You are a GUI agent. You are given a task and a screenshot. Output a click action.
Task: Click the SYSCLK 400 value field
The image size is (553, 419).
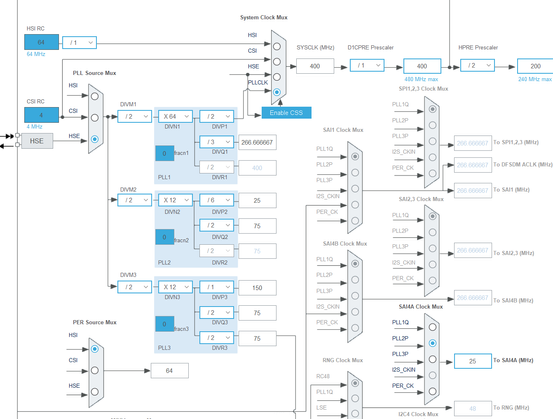315,66
